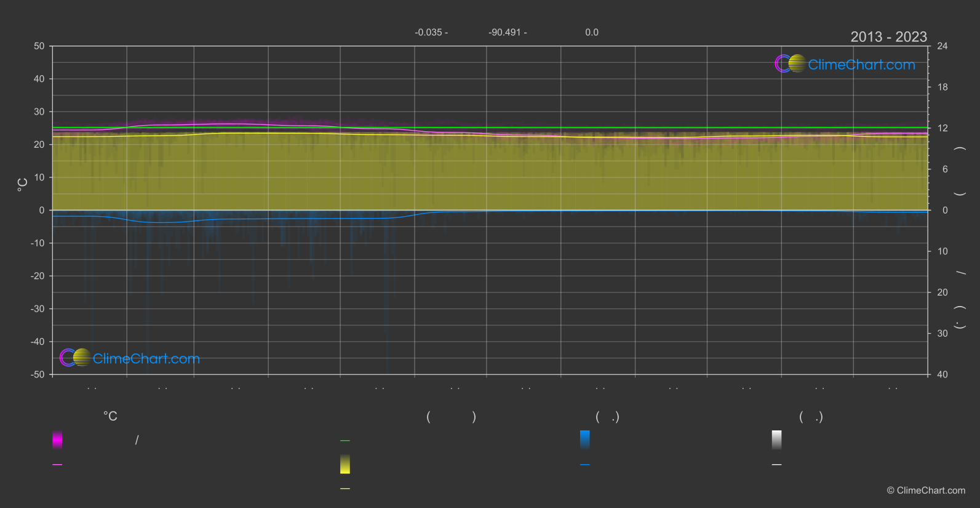
Task: Select the white line legend marker
Action: click(777, 465)
